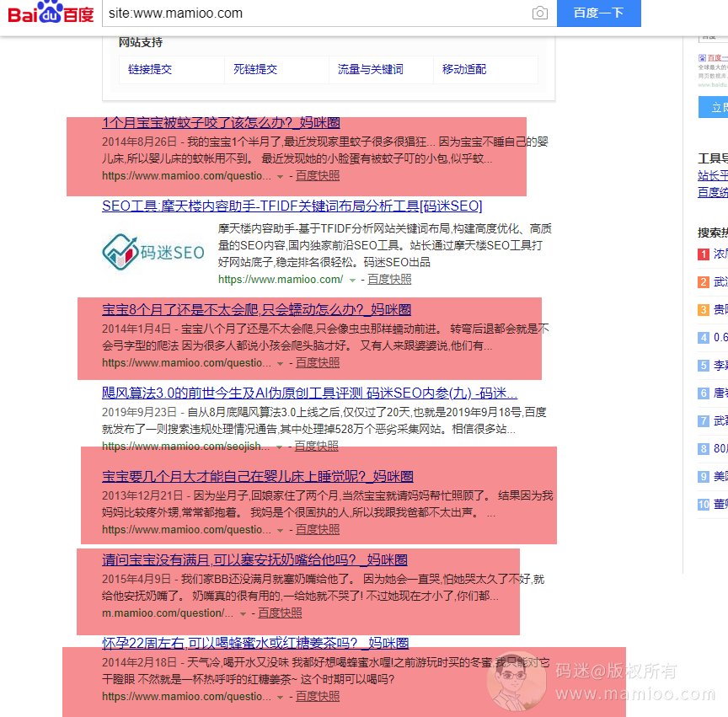Expand URL arrow under 宝宝8个月 result
728x717 pixels.
(281, 363)
